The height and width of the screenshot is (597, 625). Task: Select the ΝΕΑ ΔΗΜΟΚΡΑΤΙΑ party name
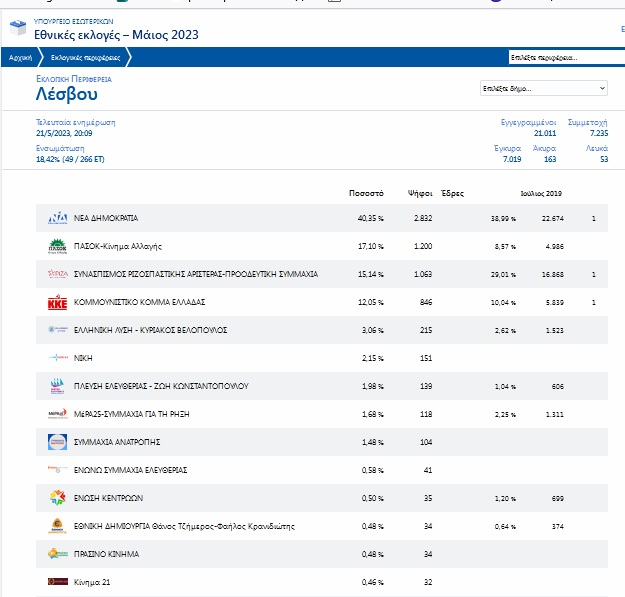tap(106, 218)
